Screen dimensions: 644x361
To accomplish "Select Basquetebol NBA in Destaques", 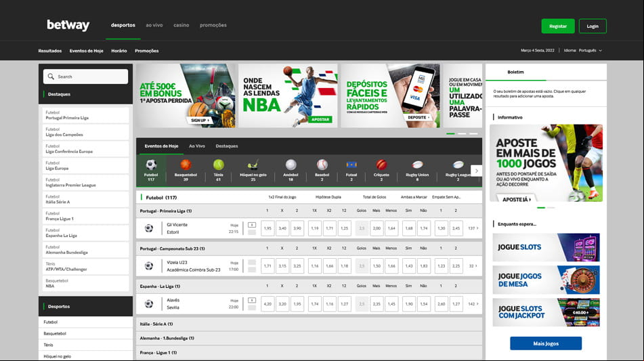I will point(85,283).
